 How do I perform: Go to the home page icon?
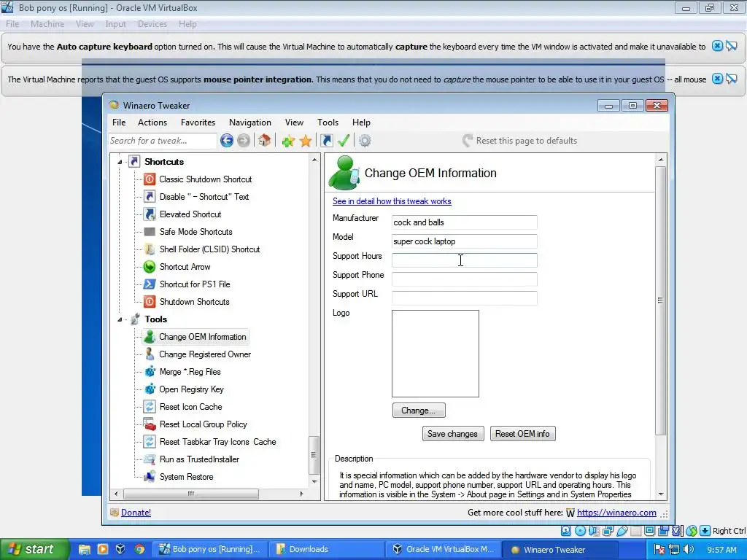point(264,141)
